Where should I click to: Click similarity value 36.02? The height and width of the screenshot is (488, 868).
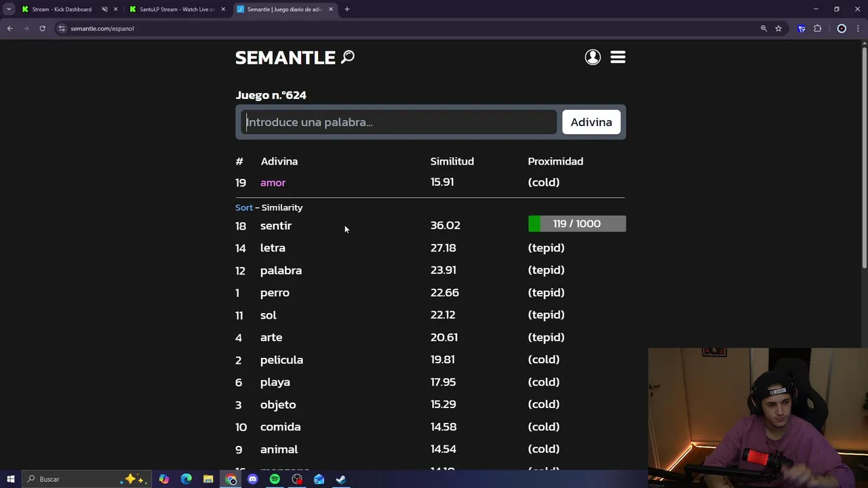pos(446,225)
